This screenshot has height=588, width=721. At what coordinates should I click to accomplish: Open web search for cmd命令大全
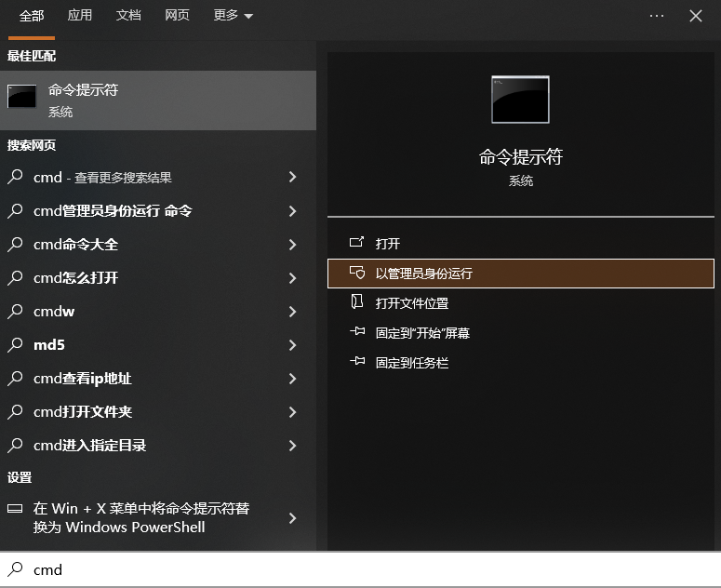[158, 245]
